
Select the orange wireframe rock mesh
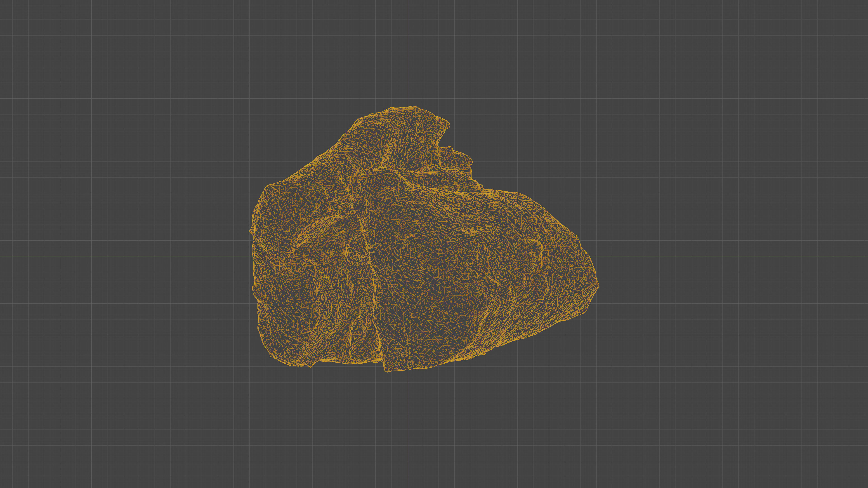(424, 239)
